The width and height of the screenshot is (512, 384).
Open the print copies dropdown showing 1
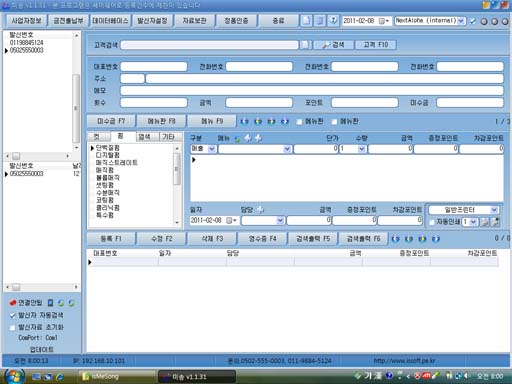coord(473,222)
